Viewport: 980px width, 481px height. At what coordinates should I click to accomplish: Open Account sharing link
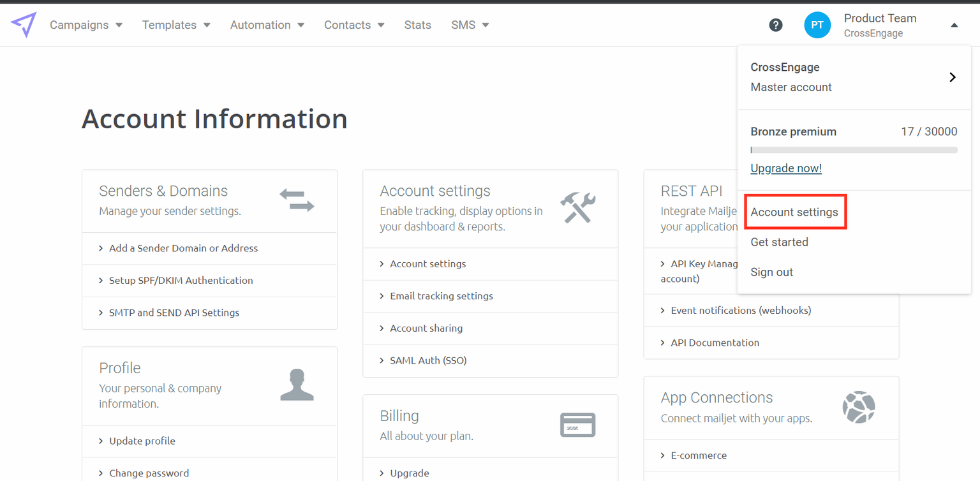pos(426,328)
